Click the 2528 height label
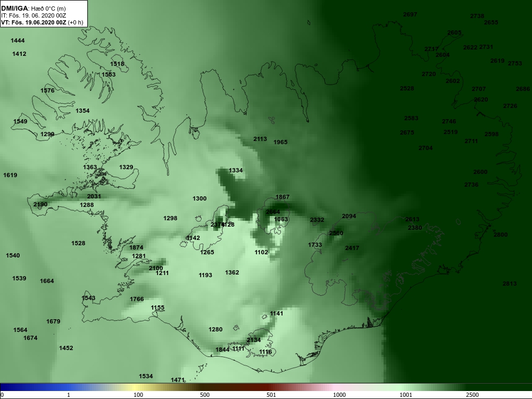This screenshot has width=532, height=399. pyautogui.click(x=407, y=88)
